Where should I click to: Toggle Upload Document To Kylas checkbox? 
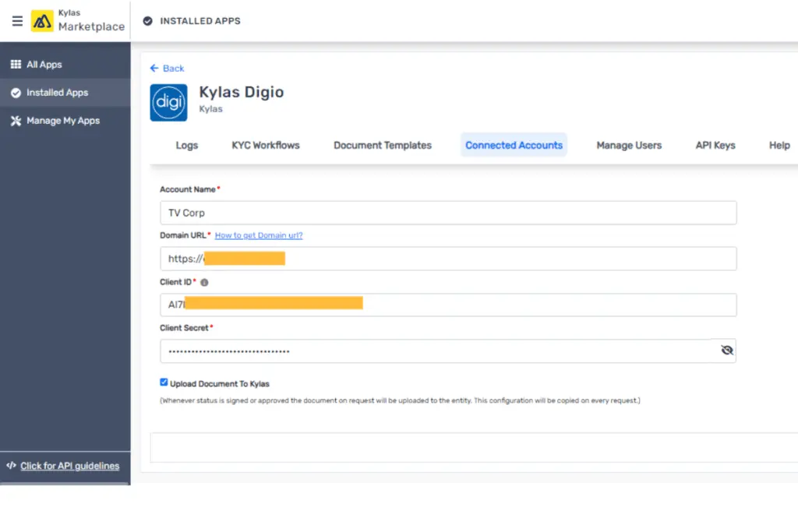coord(164,382)
